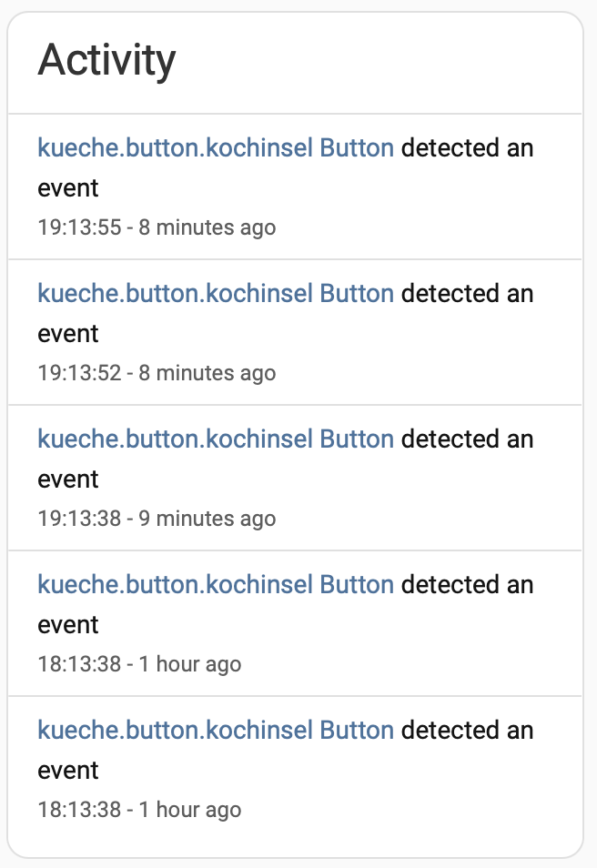This screenshot has height=868, width=597.
Task: Open kochinsel Button link in first 18:13:38 entry
Action: pyautogui.click(x=216, y=584)
